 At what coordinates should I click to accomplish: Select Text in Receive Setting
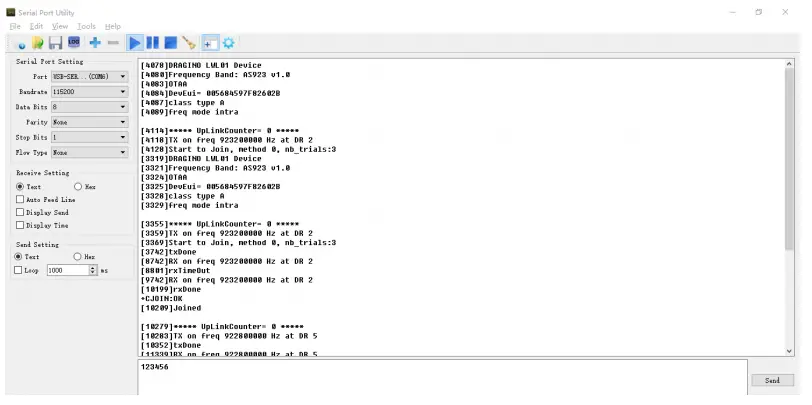click(28, 186)
